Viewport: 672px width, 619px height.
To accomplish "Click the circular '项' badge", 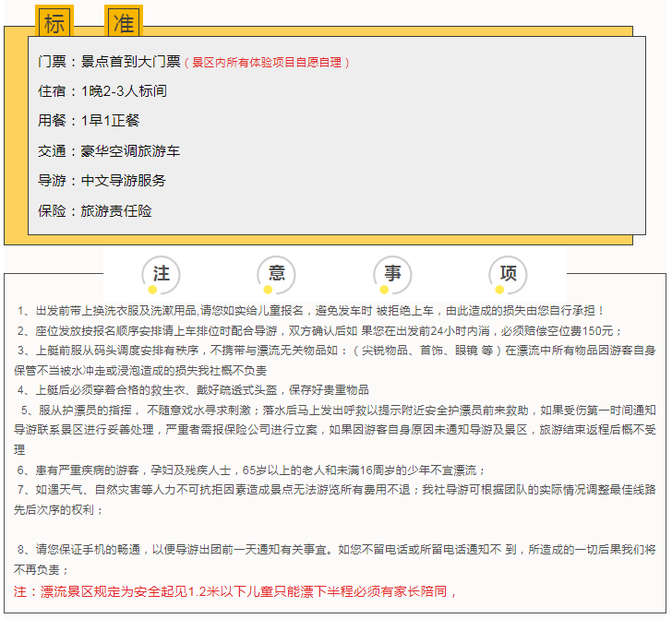I will pos(508,275).
